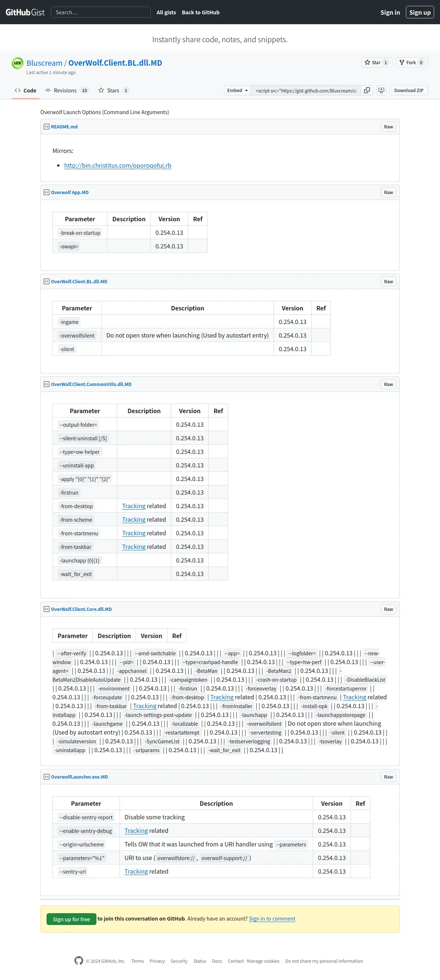Viewport: 440px width, 980px height.
Task: Click the OverWolf.Client.Core.dll.MD file icon
Action: coord(47,609)
